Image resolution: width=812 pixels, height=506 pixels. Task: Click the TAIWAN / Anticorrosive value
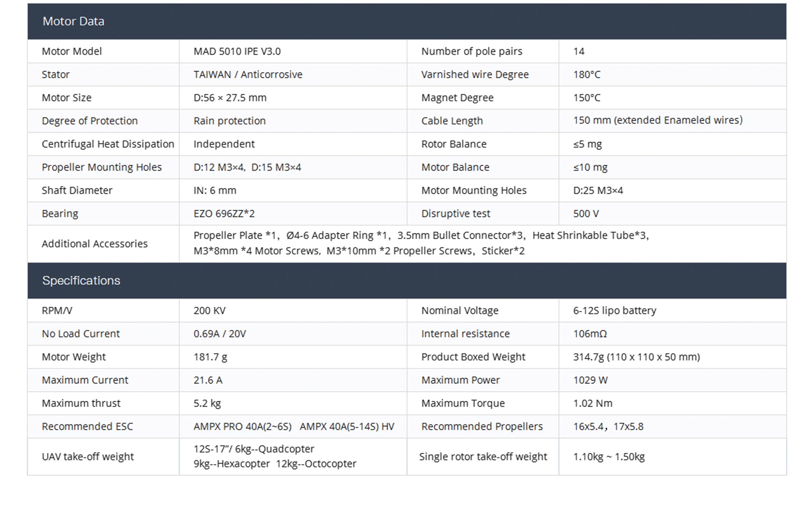click(248, 74)
